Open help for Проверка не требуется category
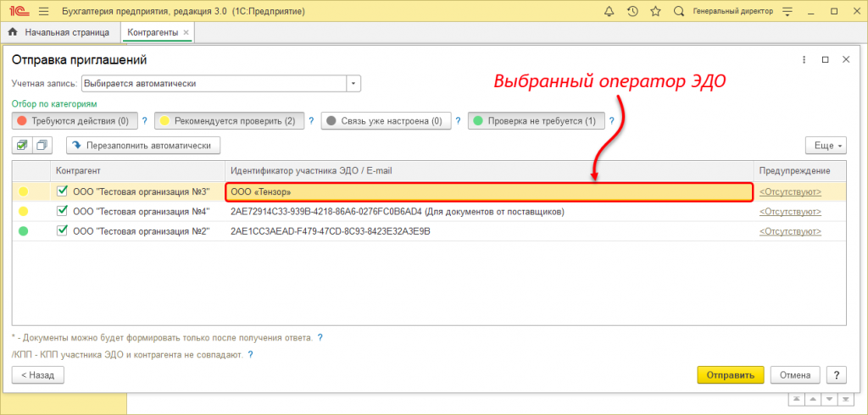 click(x=611, y=120)
